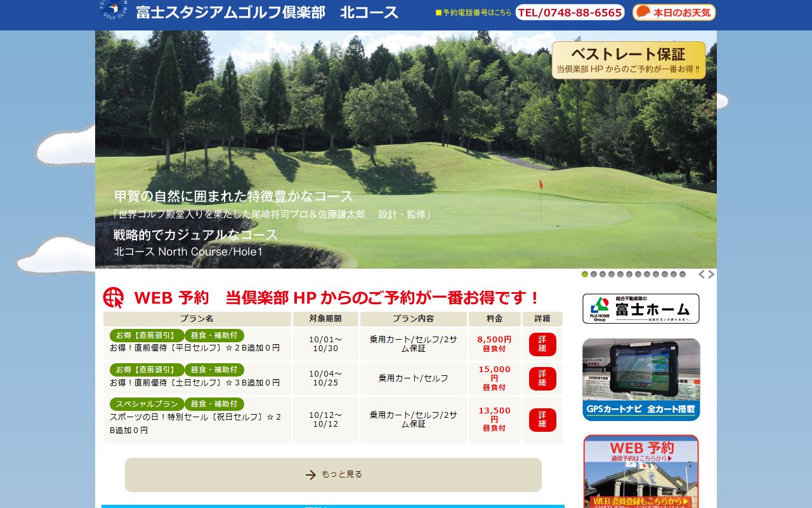Click the 詳細 column header

point(542,319)
